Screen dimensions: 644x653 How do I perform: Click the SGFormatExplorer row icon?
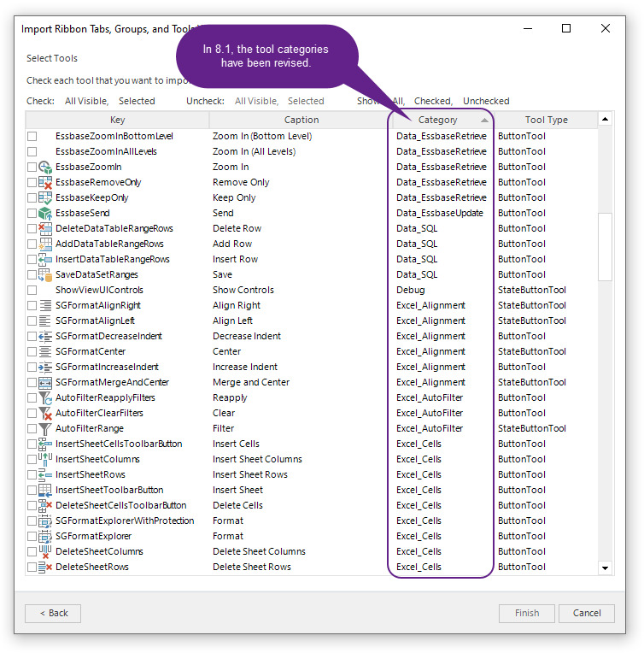pyautogui.click(x=45, y=537)
